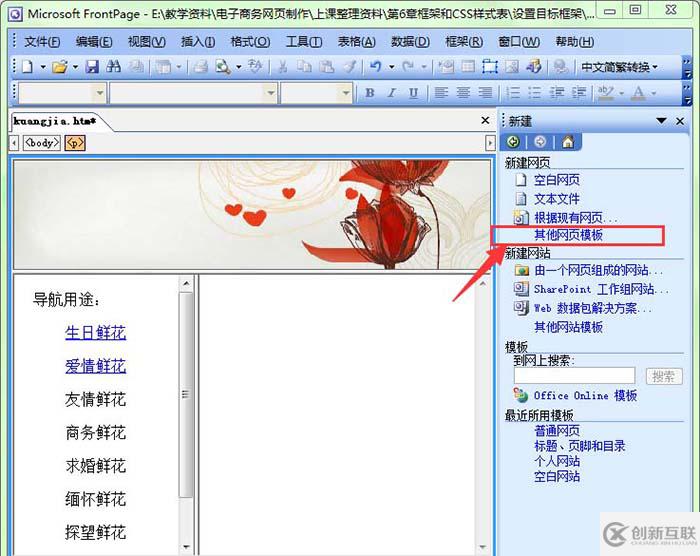Click the left frame vertical scrollbar
Image resolution: width=700 pixels, height=556 pixels.
click(186, 414)
